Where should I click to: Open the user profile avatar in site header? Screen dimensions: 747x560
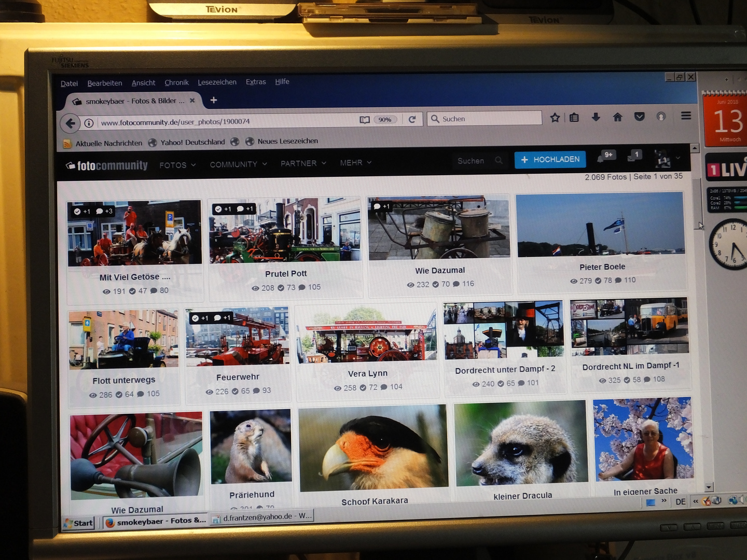(662, 159)
